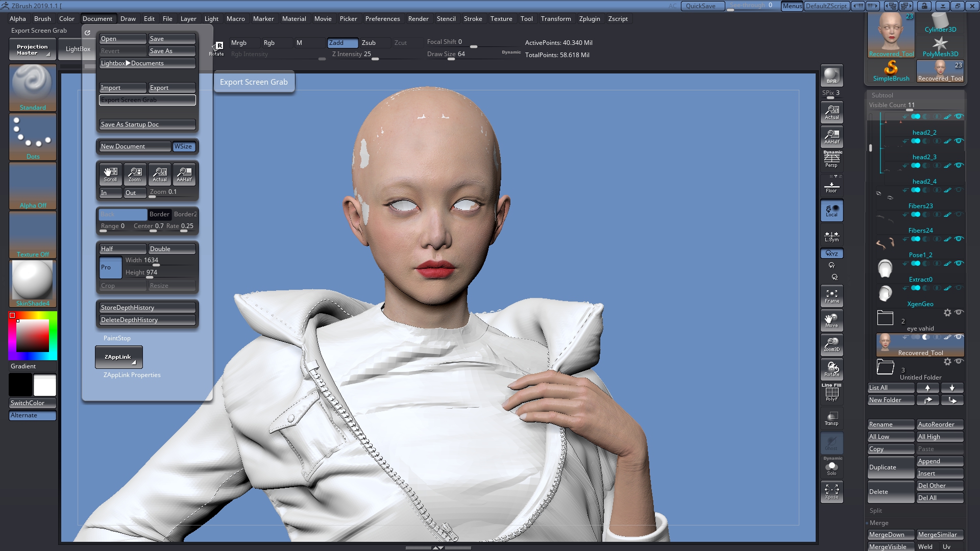Open the Brush menu
The image size is (980, 551).
point(42,19)
